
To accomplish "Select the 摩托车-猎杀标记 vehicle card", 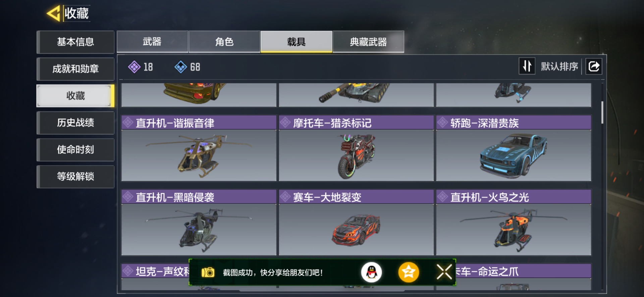I will click(x=356, y=148).
